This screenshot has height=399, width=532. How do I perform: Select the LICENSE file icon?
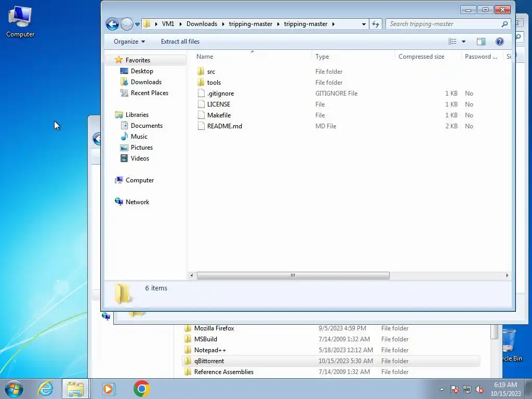[201, 104]
